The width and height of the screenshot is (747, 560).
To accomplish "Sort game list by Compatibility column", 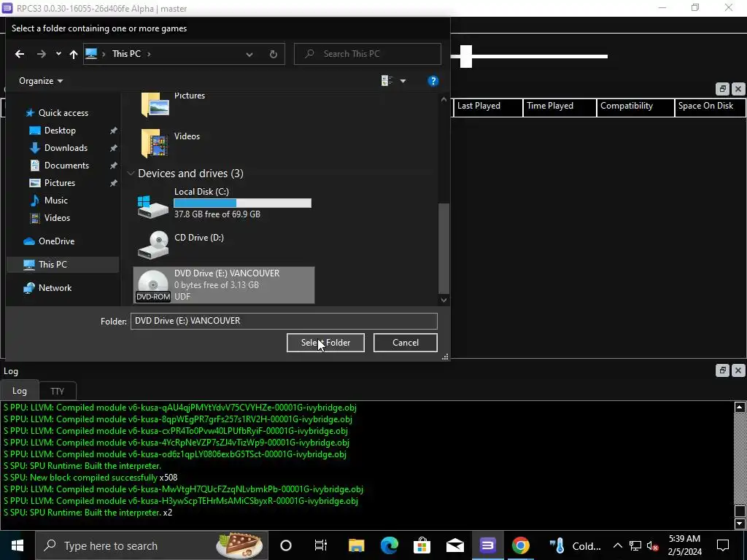I will pos(635,107).
